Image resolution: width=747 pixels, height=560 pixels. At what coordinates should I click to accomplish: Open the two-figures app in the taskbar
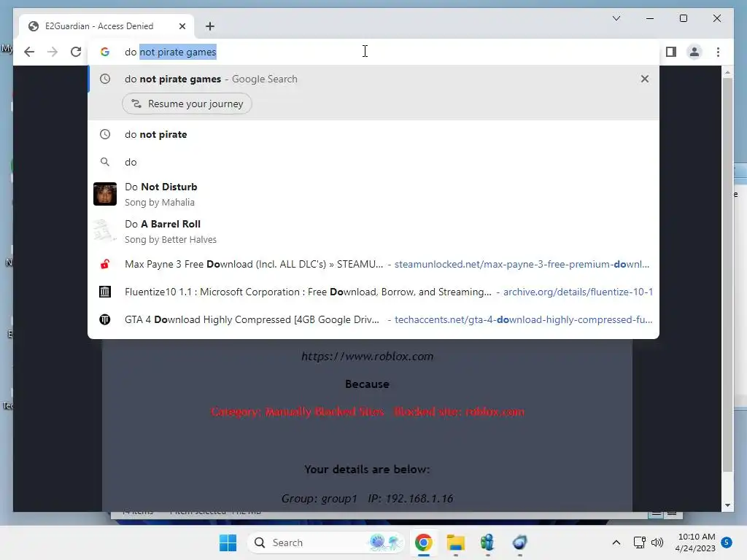487,542
